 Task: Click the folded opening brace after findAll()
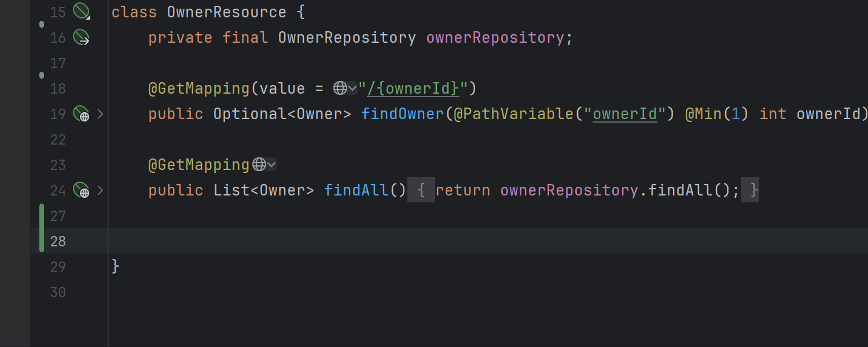pos(421,190)
